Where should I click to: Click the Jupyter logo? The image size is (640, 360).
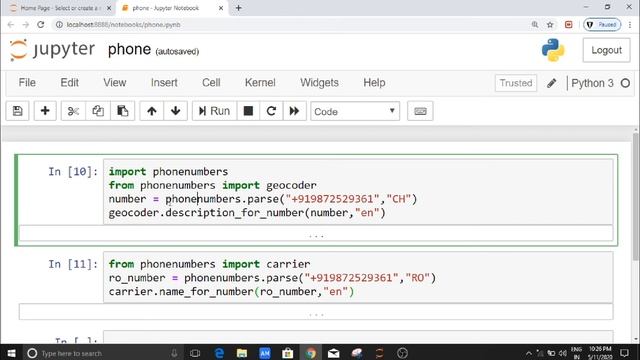(52, 50)
